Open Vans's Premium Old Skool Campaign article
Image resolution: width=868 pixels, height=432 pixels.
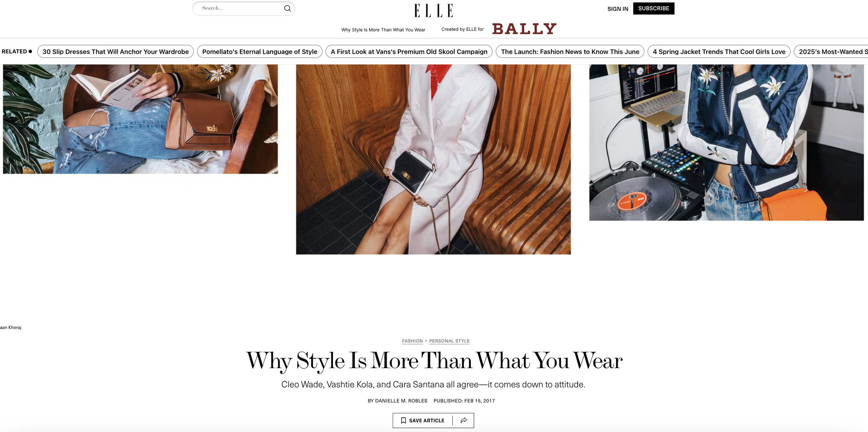coord(409,52)
